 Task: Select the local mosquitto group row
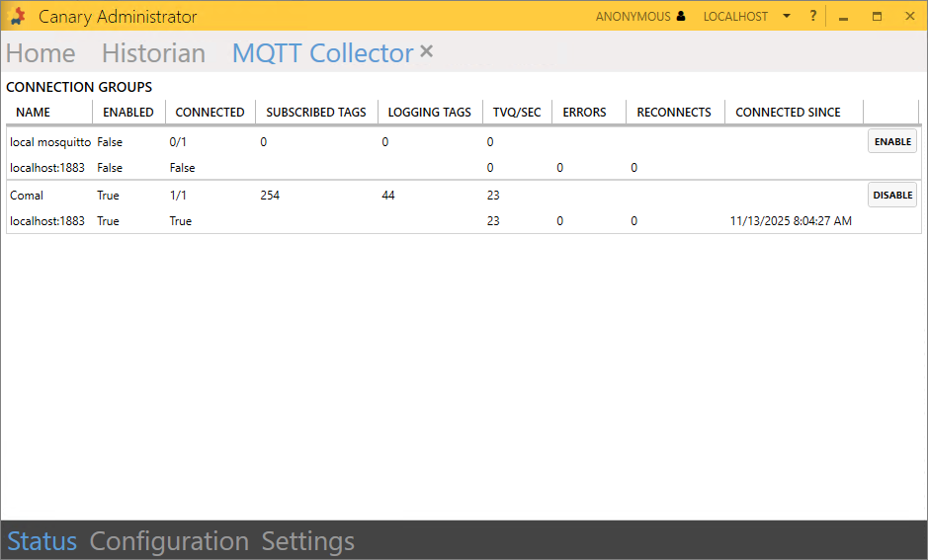50,142
